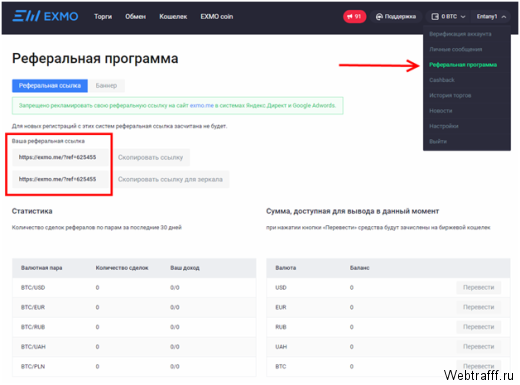Click the BTC/EUR pair row
This screenshot has height=385, width=520.
click(x=134, y=307)
